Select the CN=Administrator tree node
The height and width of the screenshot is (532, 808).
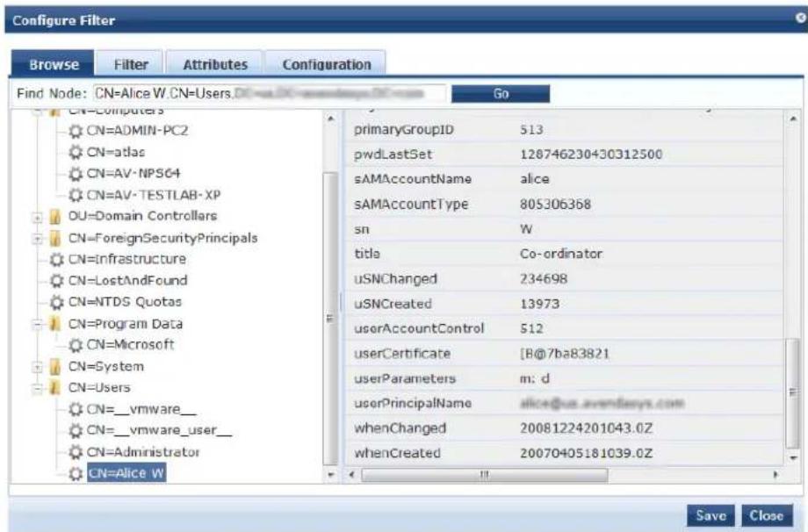[143, 452]
